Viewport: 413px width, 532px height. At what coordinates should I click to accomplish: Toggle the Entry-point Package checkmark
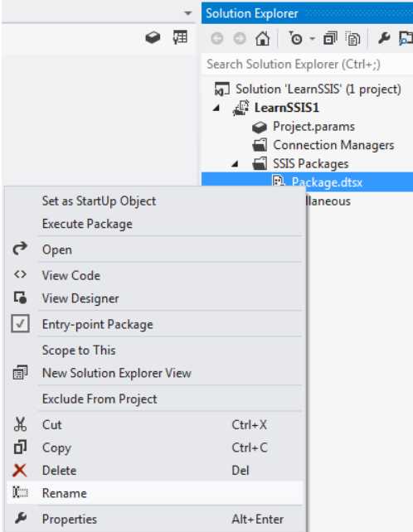[20, 324]
